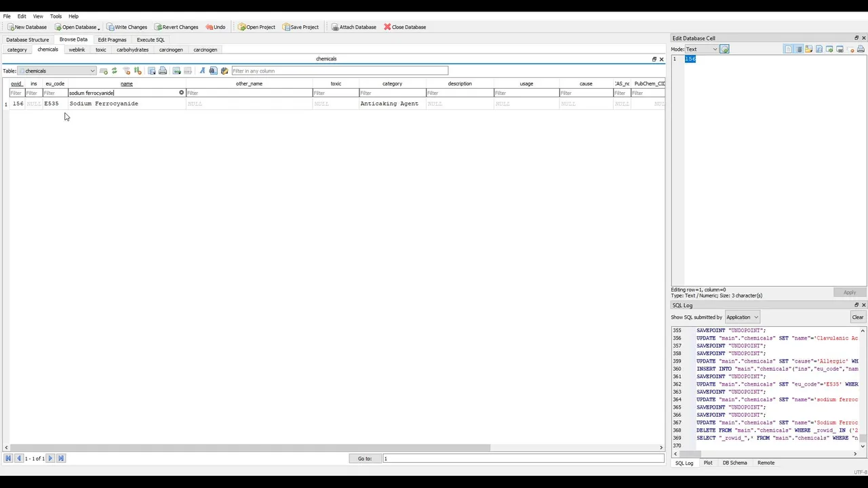Click the conditional format paint icon
This screenshot has height=488, width=868.
coord(224,70)
